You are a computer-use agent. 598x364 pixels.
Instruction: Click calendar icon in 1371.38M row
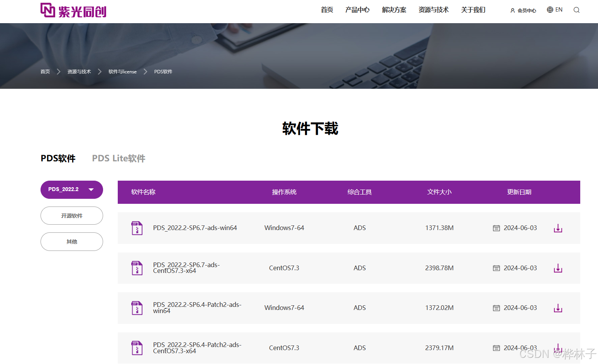point(496,228)
